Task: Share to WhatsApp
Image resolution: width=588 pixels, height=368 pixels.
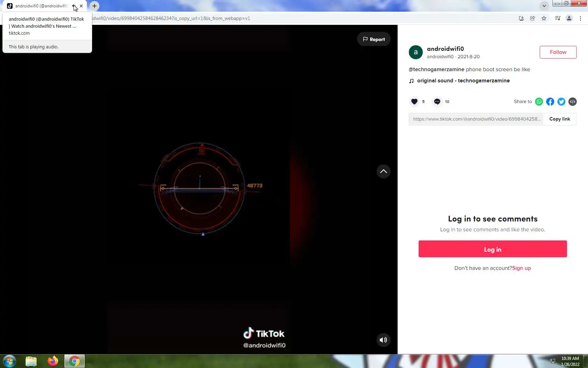Action: click(539, 102)
